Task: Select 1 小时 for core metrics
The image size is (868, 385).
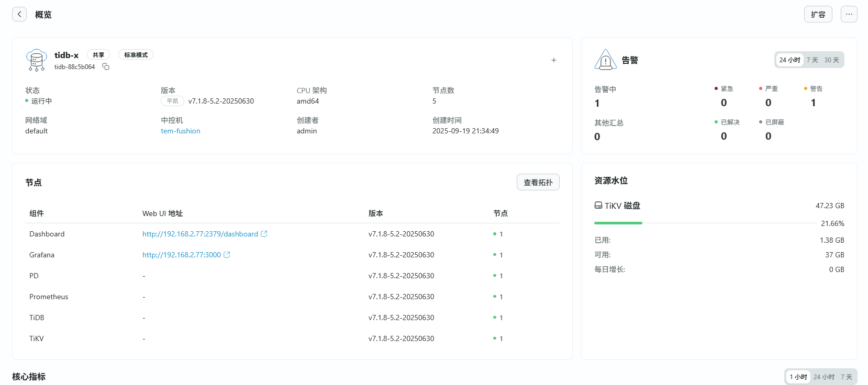Action: [798, 377]
